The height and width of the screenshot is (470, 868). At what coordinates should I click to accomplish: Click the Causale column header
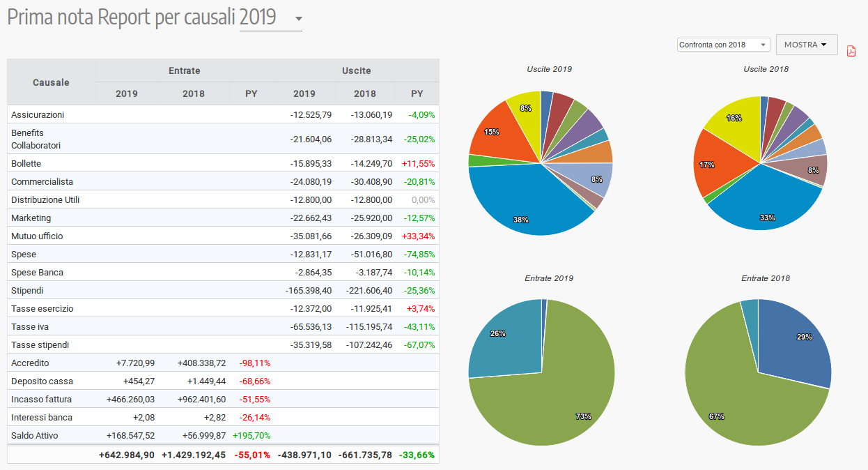point(51,82)
